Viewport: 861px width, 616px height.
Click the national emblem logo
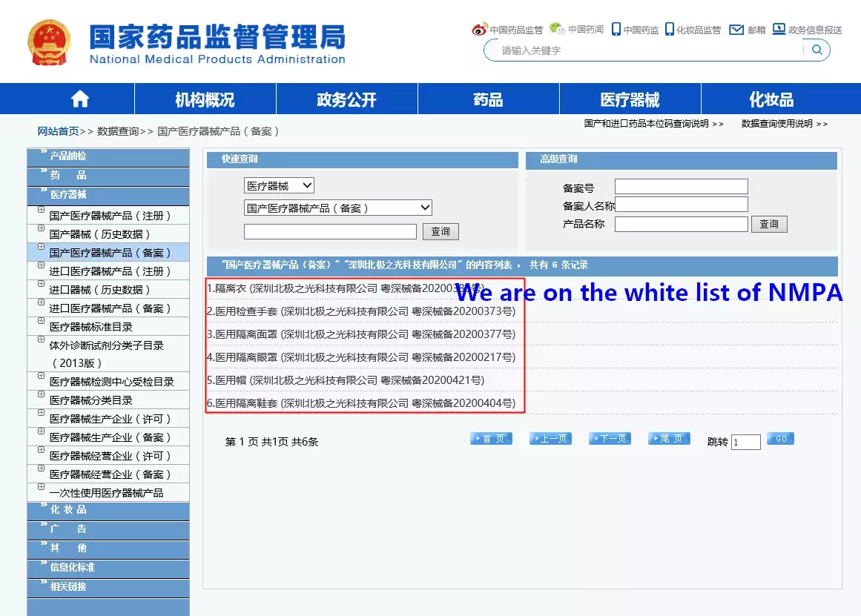(50, 43)
